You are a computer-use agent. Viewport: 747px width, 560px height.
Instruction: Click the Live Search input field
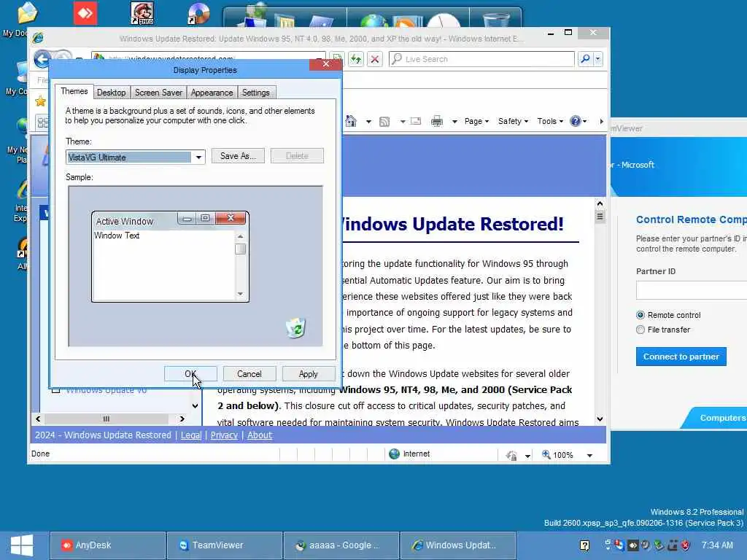481,59
